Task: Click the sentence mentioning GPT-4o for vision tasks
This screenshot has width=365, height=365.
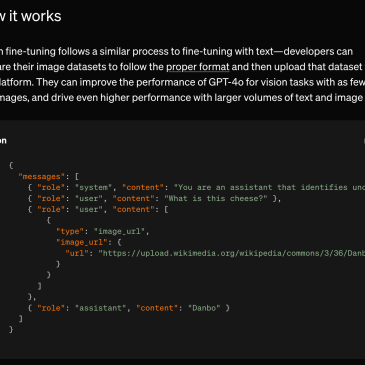Action: 182,82
